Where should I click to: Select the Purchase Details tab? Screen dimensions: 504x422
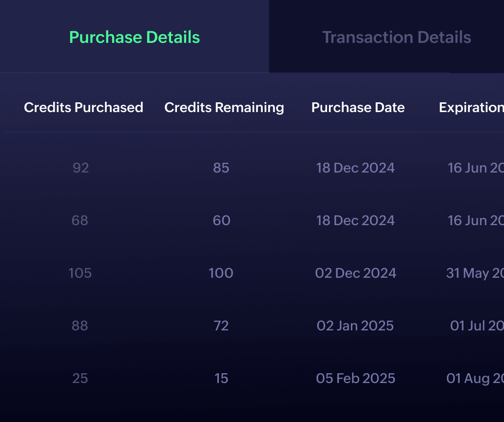pyautogui.click(x=135, y=37)
